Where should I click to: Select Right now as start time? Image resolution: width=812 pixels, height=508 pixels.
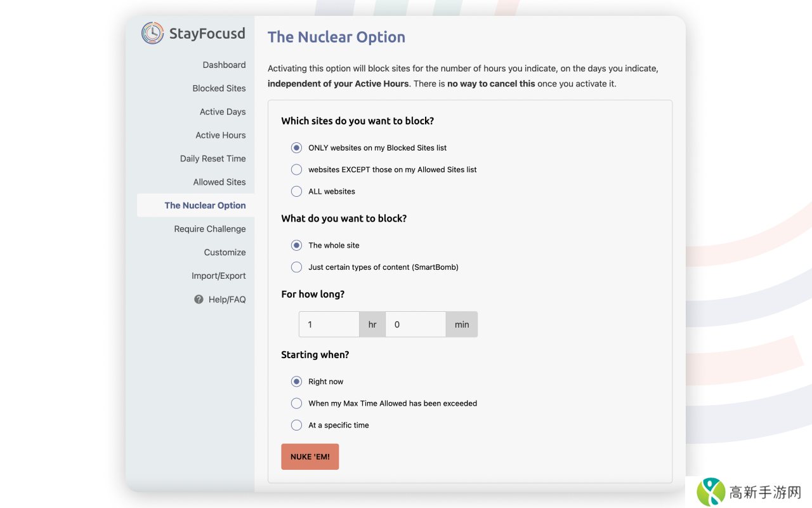(x=296, y=382)
